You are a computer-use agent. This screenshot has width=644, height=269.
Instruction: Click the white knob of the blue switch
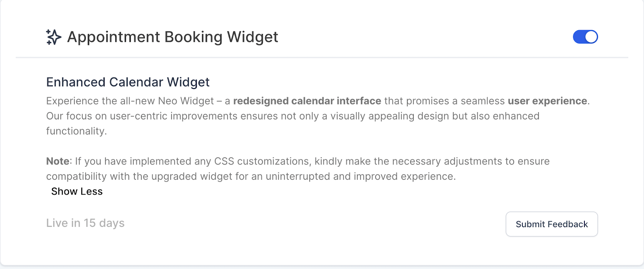(x=591, y=37)
